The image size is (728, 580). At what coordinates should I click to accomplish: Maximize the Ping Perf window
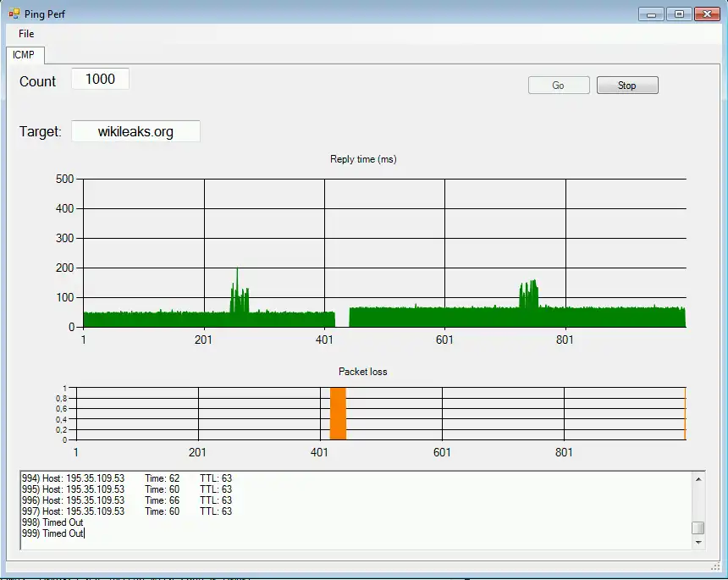click(679, 14)
